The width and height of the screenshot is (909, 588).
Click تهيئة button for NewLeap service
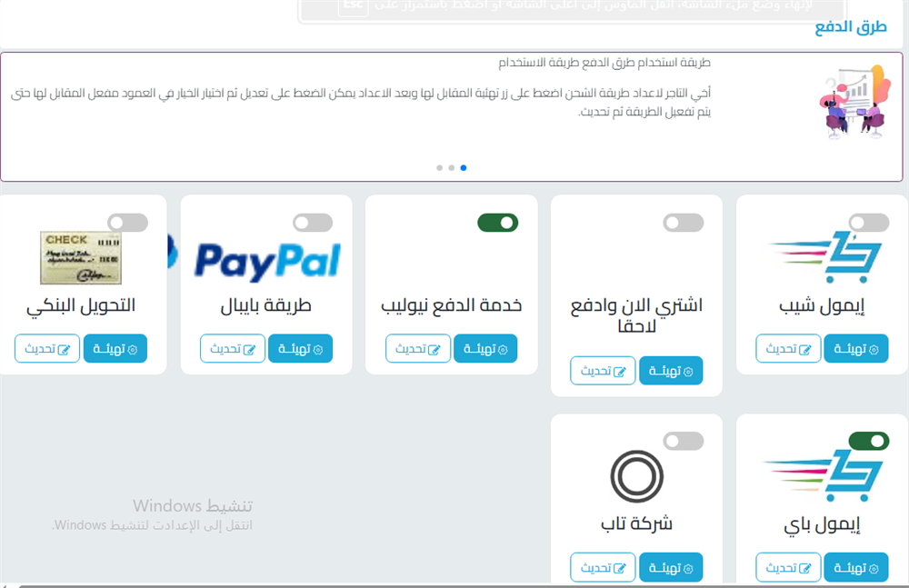(485, 348)
